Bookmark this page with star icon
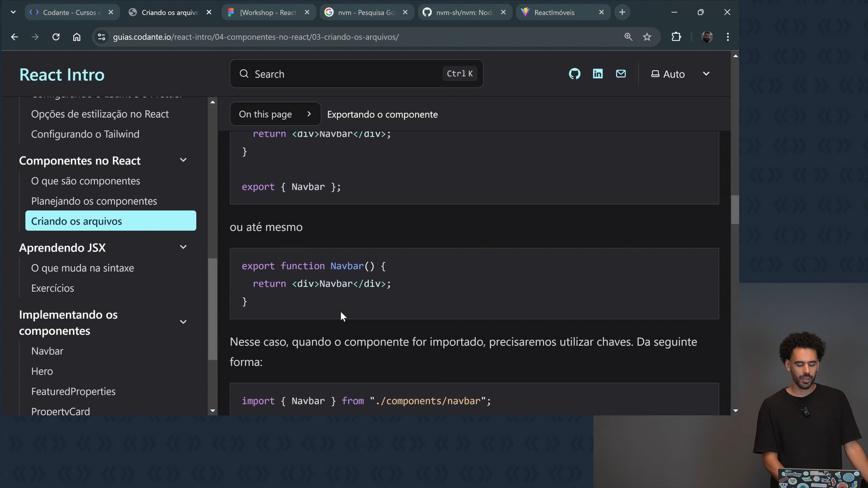Screen dimensions: 868x488 tap(647, 37)
